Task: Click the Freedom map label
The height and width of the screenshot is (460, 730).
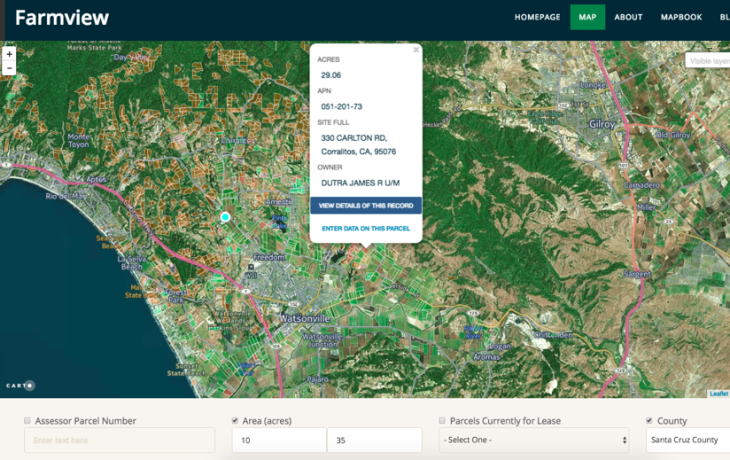Action: pos(269,257)
